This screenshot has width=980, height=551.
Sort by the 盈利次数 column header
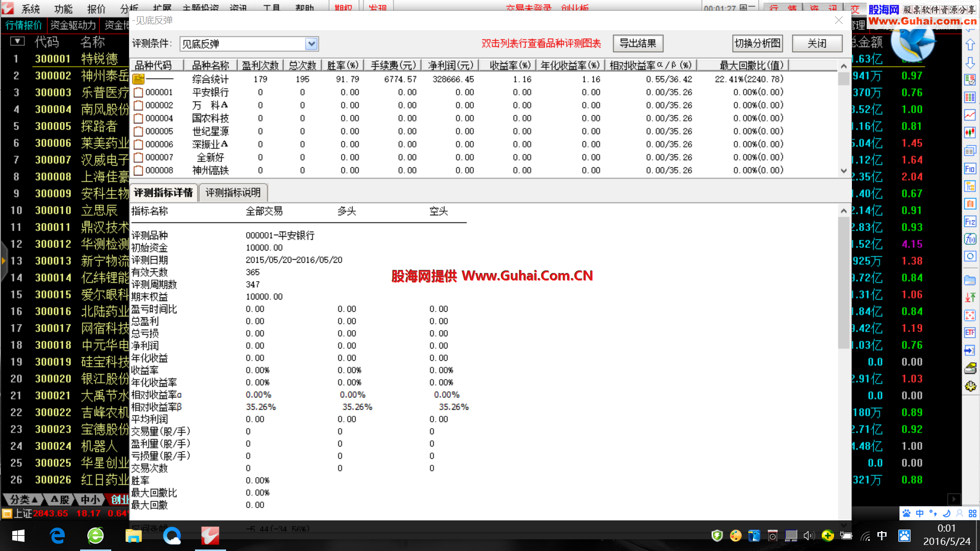260,65
